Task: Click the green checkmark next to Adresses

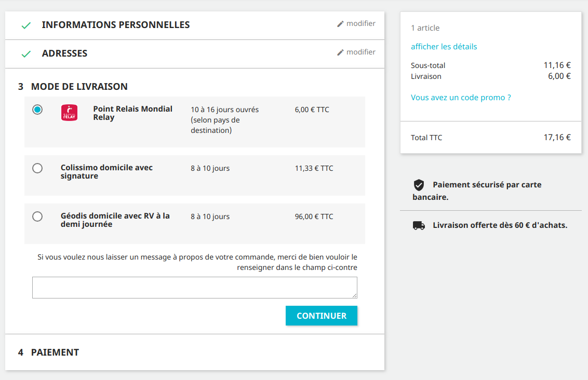Action: [26, 54]
